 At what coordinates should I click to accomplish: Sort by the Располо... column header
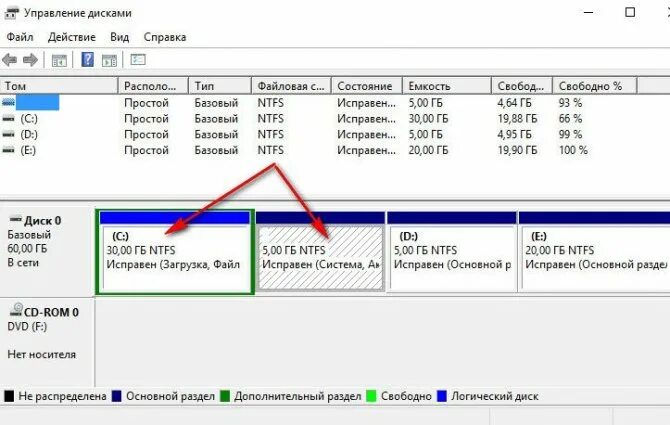[153, 86]
